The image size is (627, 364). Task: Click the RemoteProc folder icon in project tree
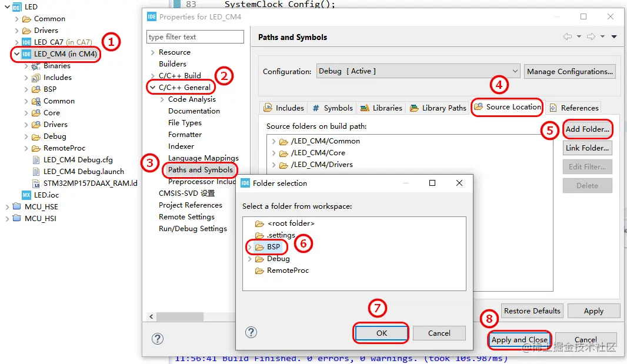[36, 148]
